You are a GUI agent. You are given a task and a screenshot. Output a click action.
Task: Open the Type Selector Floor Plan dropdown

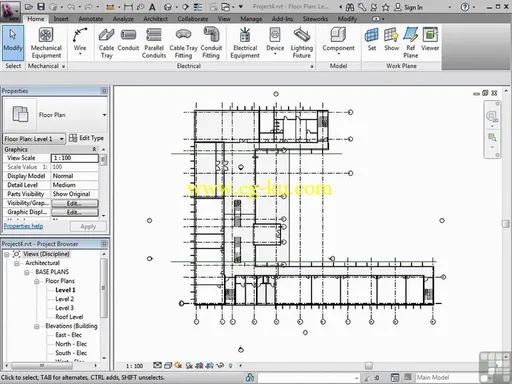pos(104,115)
